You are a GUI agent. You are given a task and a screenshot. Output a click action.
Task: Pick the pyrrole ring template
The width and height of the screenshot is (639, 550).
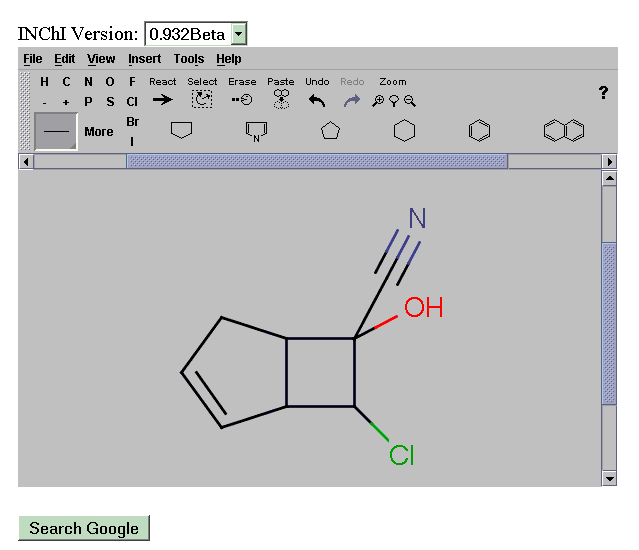point(256,131)
